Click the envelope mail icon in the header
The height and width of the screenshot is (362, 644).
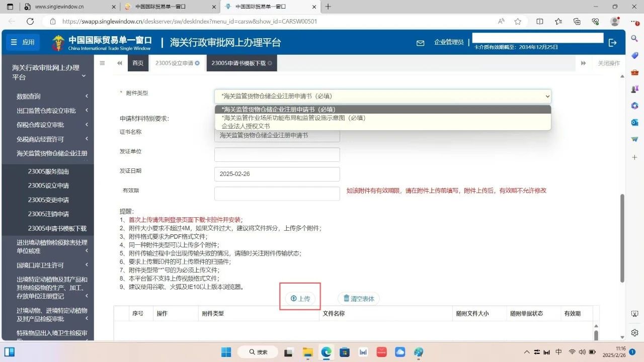click(x=420, y=43)
